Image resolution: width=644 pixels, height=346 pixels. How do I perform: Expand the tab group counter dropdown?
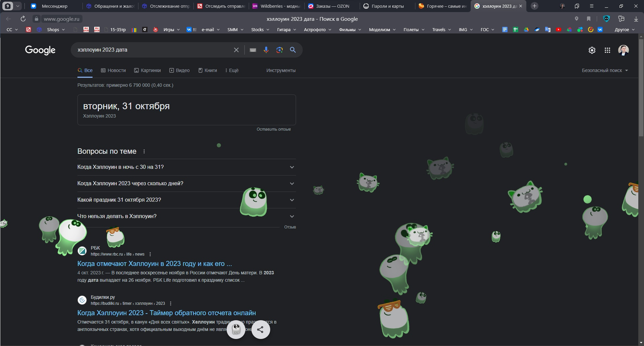pos(18,6)
